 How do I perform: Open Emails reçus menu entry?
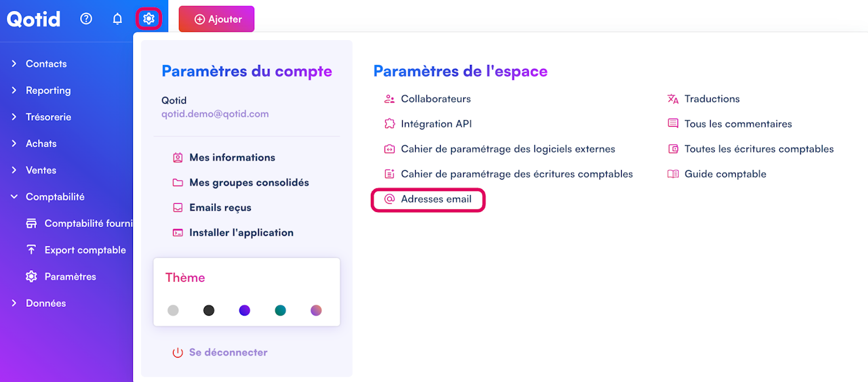(x=220, y=207)
